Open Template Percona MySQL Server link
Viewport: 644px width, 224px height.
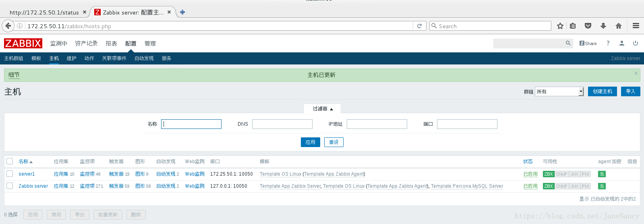tap(467, 186)
